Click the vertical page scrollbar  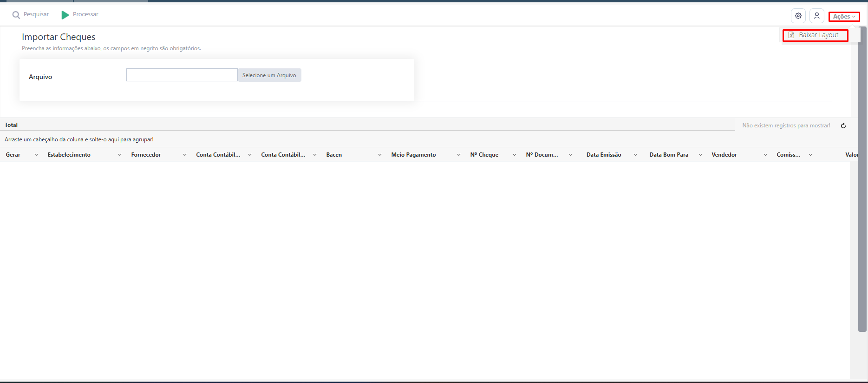pyautogui.click(x=862, y=179)
